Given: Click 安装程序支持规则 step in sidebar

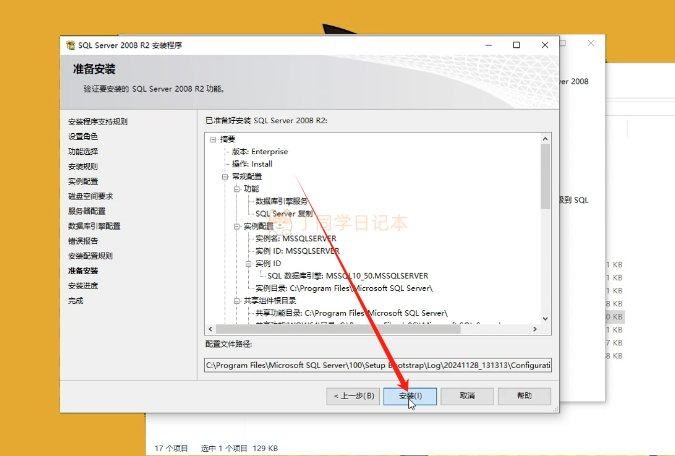Looking at the screenshot, I should (x=98, y=122).
